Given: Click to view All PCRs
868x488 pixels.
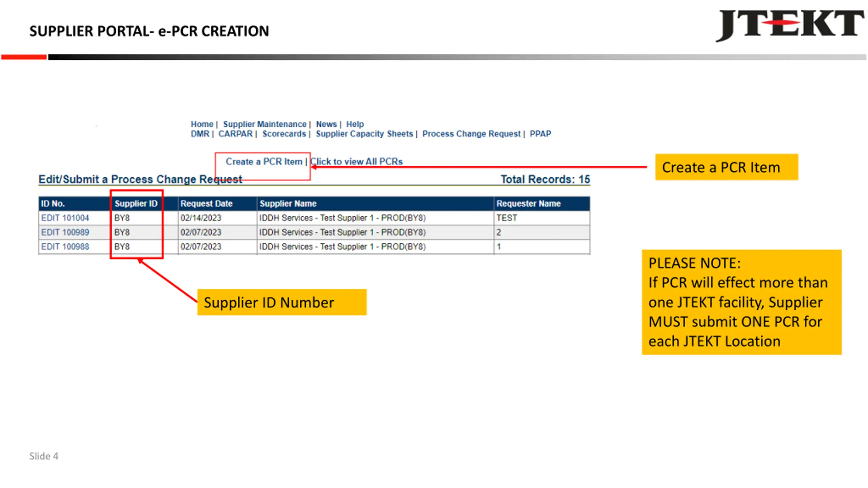Looking at the screenshot, I should [356, 162].
